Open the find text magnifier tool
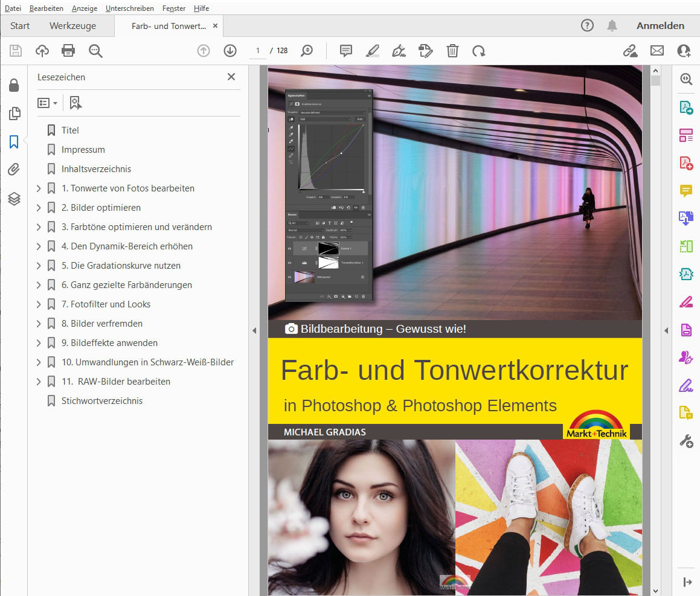 coord(95,51)
